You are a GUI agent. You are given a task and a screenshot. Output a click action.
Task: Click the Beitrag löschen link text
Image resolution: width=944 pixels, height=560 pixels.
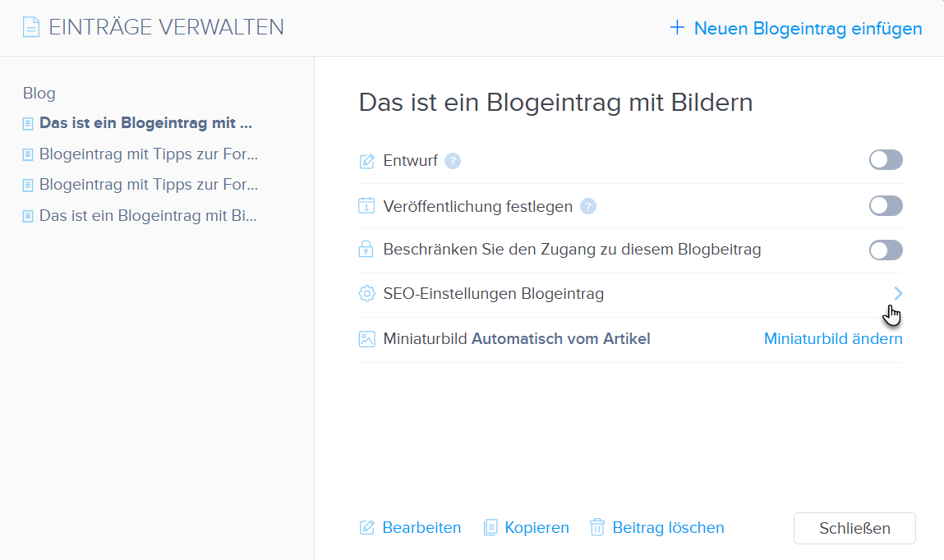(x=668, y=527)
